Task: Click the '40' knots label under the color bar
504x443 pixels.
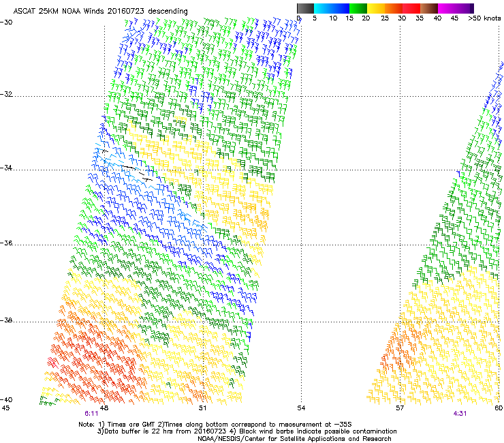Action: (437, 18)
